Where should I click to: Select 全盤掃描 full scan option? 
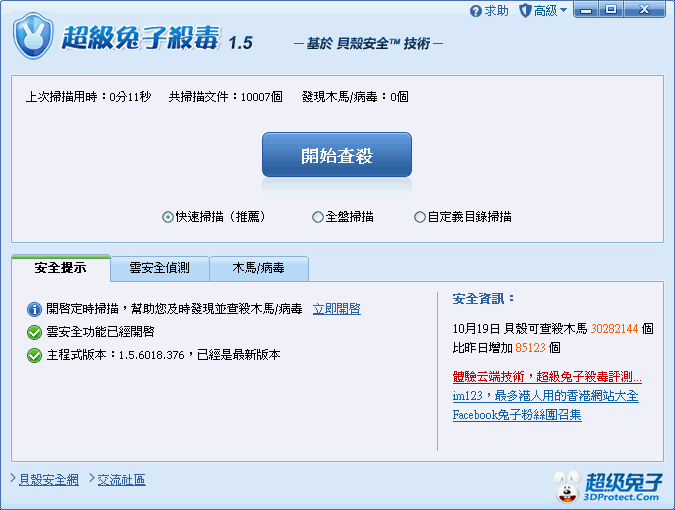[x=318, y=217]
